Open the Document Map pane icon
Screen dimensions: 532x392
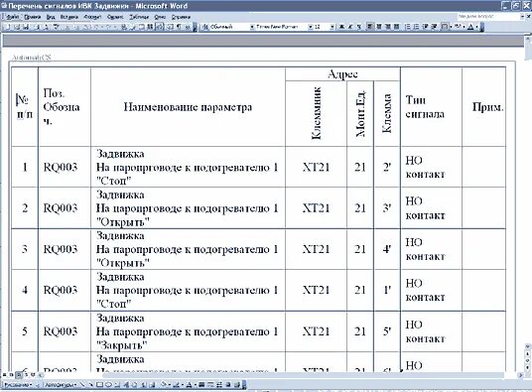(x=170, y=27)
